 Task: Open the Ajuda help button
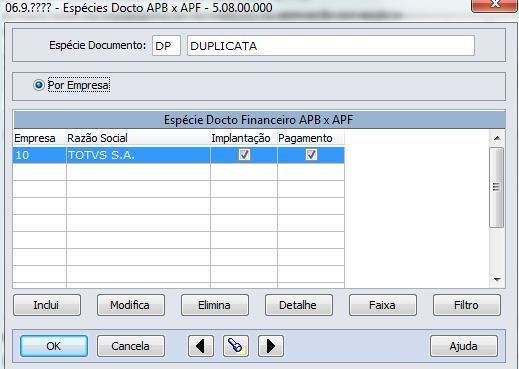[464, 346]
